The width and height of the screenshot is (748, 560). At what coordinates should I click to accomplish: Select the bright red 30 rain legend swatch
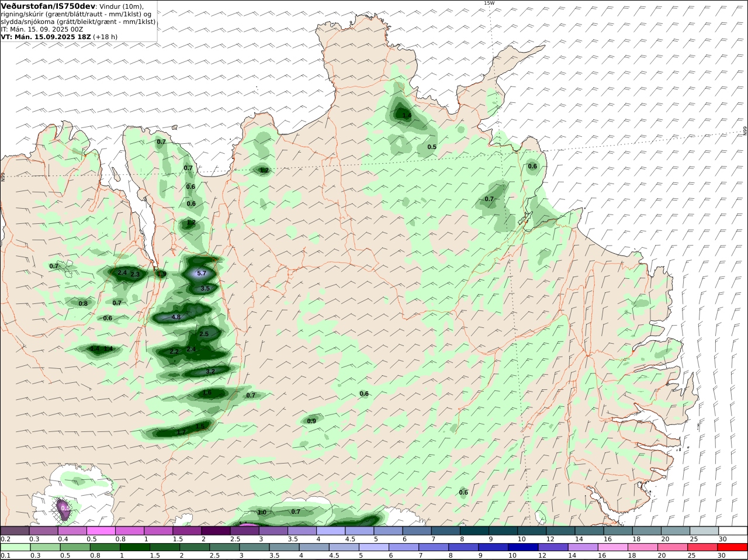coord(733,548)
